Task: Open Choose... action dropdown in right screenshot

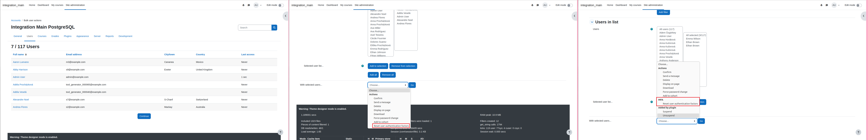Action: [677, 121]
